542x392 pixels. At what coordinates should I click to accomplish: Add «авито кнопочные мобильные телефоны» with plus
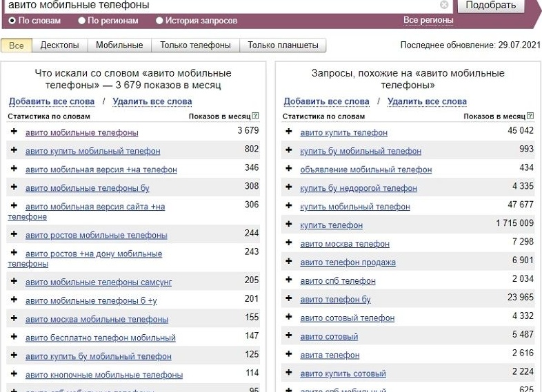click(x=14, y=373)
